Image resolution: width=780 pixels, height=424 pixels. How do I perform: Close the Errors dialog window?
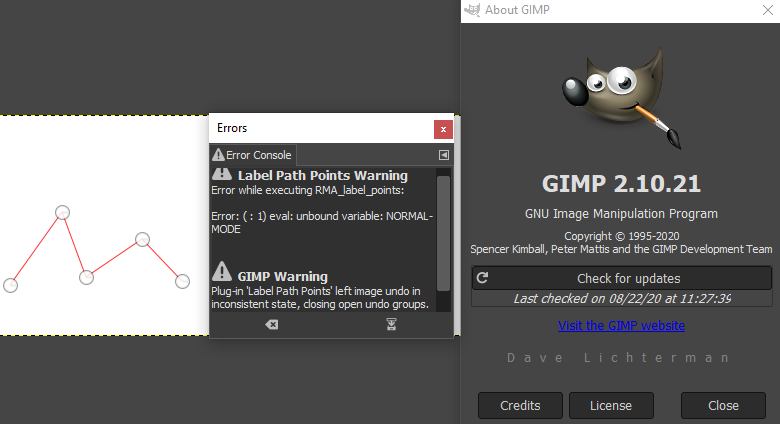443,129
